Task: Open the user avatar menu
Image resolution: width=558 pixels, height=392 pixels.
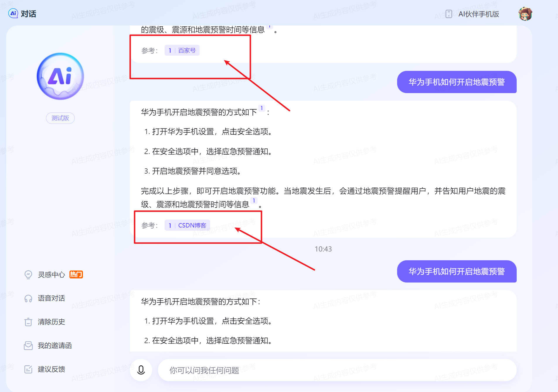Action: 525,13
